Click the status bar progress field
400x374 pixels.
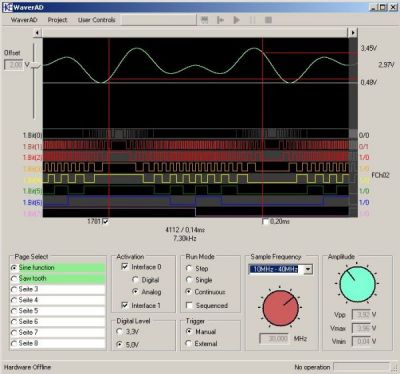coord(361,367)
